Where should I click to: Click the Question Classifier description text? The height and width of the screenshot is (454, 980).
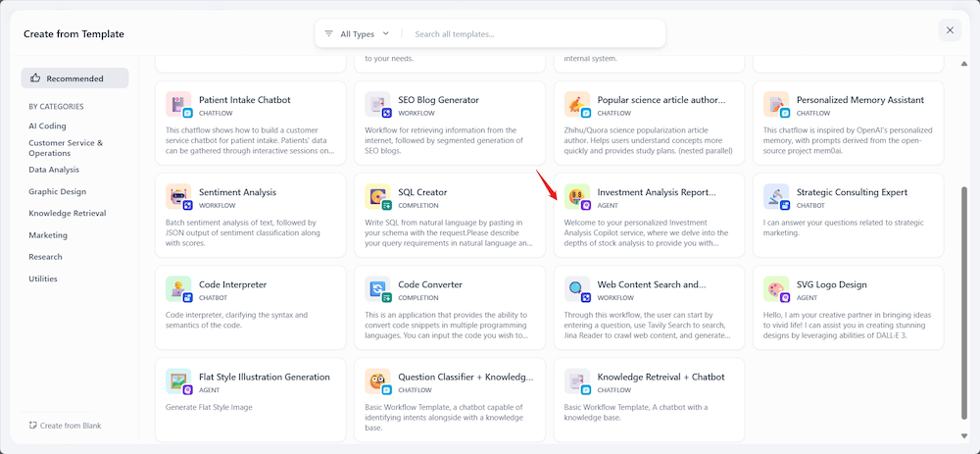click(x=444, y=418)
